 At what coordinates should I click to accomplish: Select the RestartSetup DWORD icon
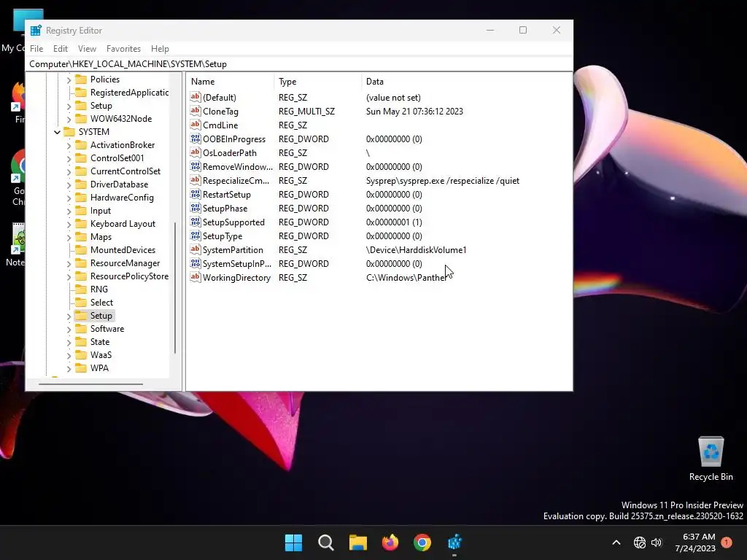(x=196, y=194)
